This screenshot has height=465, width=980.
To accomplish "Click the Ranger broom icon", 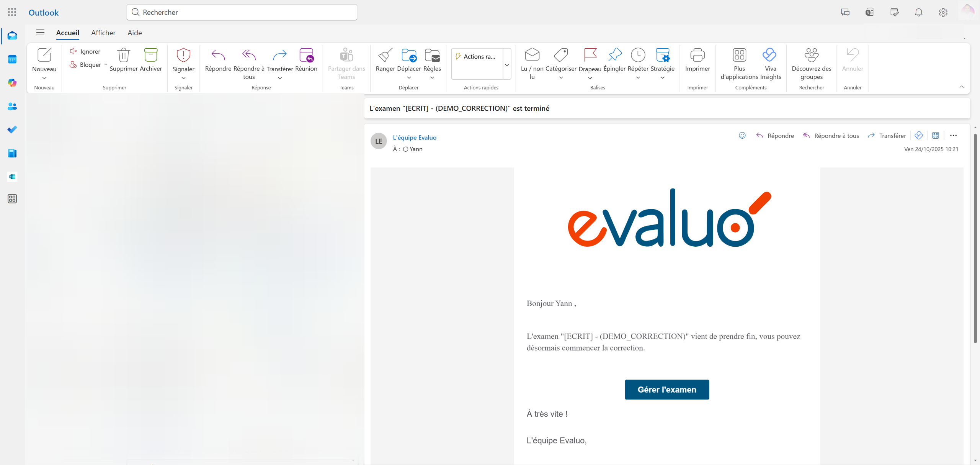I will pos(385,56).
